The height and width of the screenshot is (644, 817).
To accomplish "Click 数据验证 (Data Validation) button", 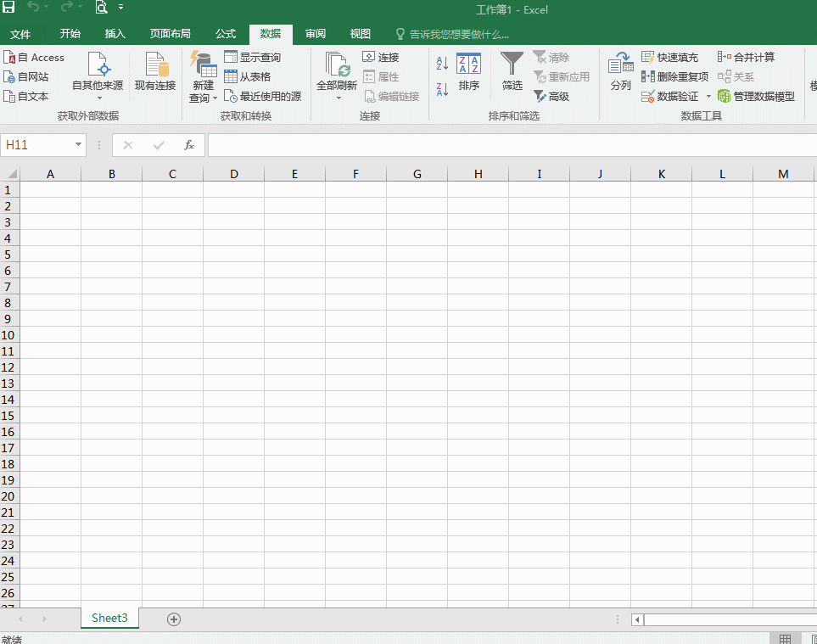I will (x=670, y=97).
